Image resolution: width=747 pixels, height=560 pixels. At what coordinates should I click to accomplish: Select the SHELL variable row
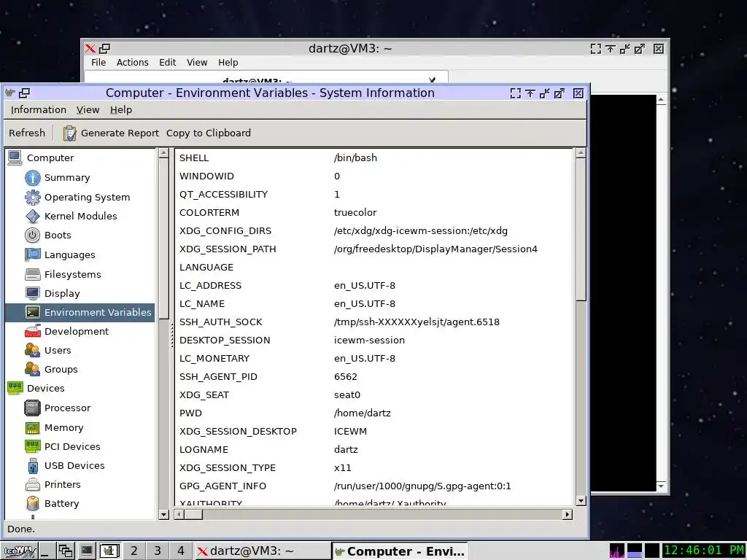pyautogui.click(x=374, y=158)
